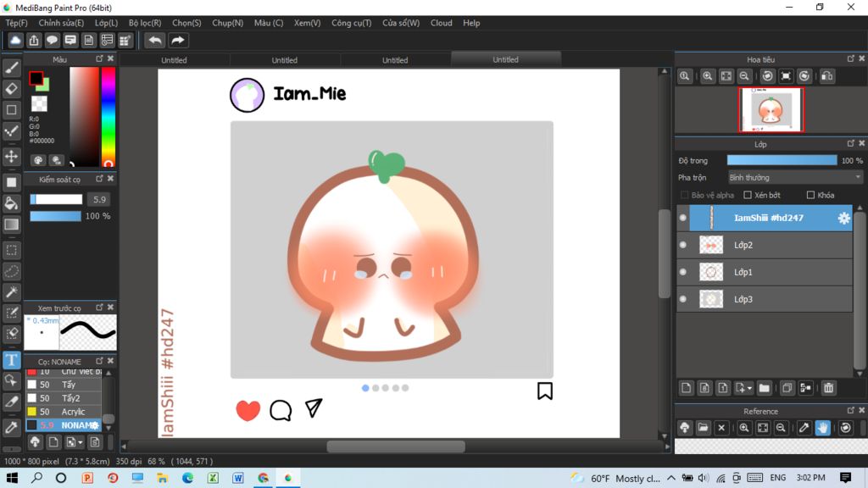The width and height of the screenshot is (868, 488).
Task: Adjust the Độ trong opacity slider
Action: (x=782, y=160)
